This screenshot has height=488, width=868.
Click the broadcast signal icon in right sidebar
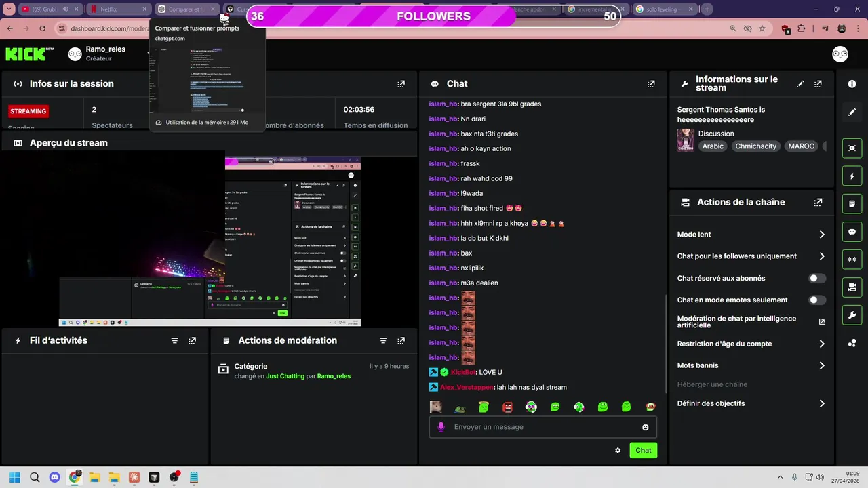tap(852, 260)
